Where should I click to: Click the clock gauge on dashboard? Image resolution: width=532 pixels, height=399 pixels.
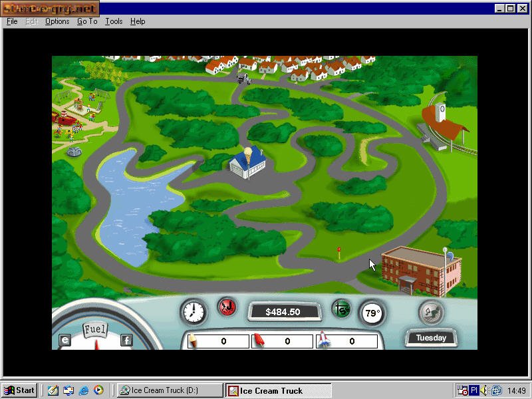coord(193,311)
